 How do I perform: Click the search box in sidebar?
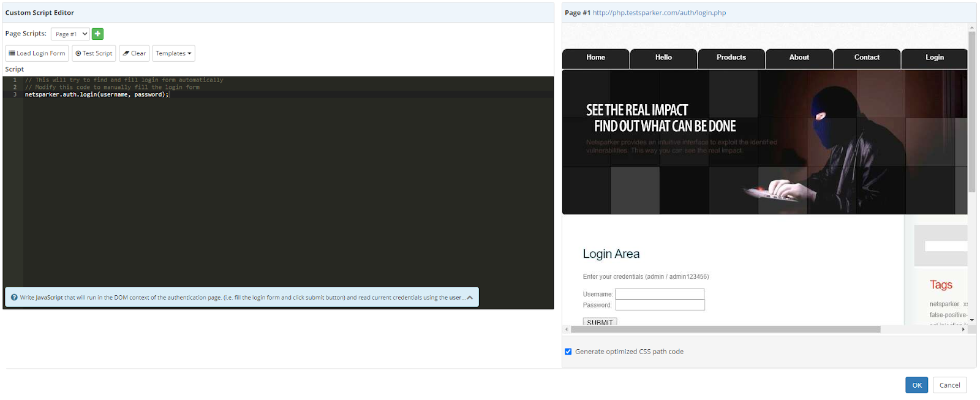click(946, 246)
